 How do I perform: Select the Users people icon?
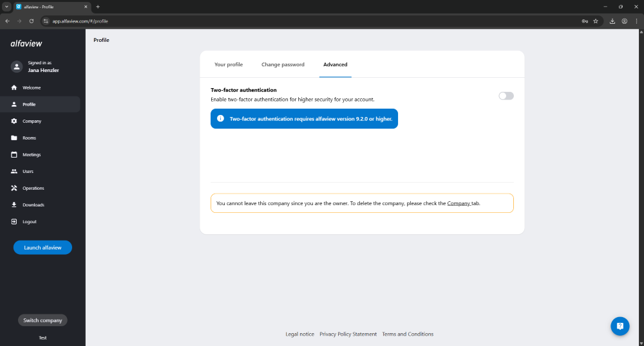point(14,171)
